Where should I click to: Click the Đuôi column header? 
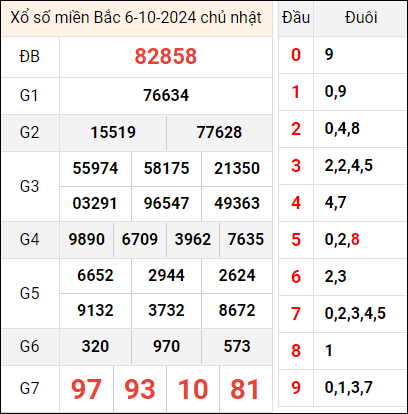coord(361,18)
